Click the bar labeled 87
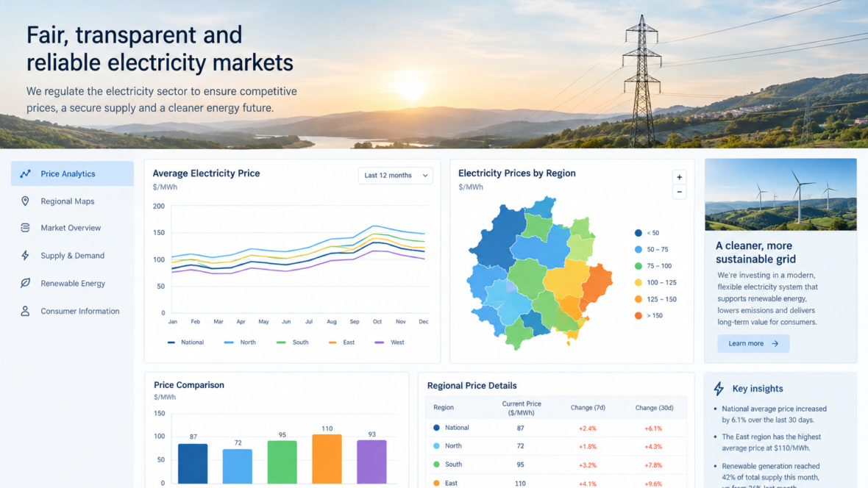Image resolution: width=868 pixels, height=488 pixels. [193, 464]
